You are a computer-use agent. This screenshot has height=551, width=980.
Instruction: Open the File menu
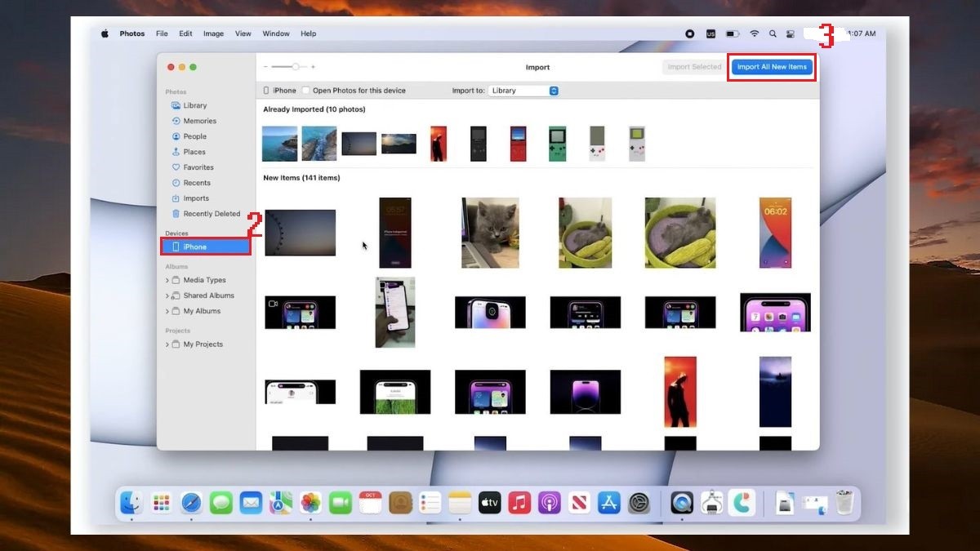coord(162,33)
